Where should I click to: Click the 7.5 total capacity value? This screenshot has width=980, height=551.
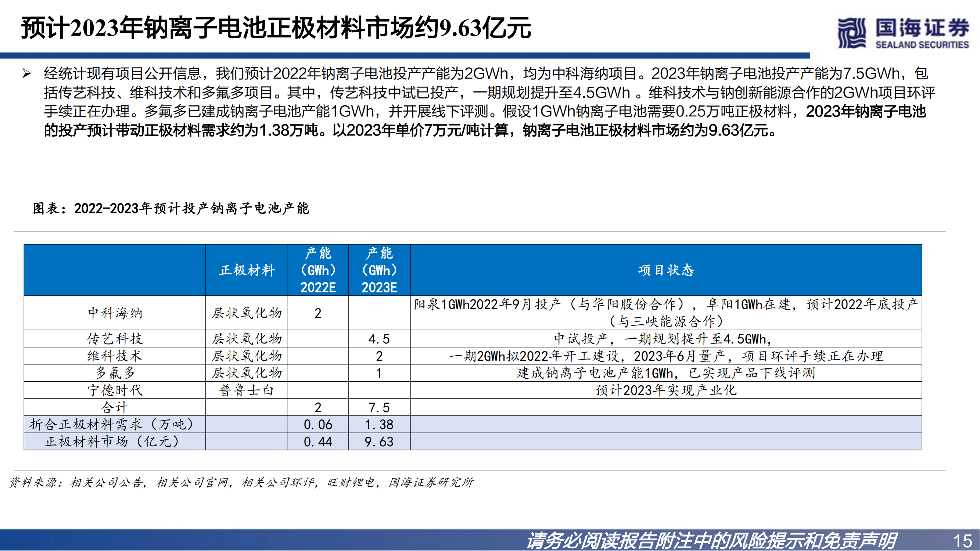pos(379,408)
